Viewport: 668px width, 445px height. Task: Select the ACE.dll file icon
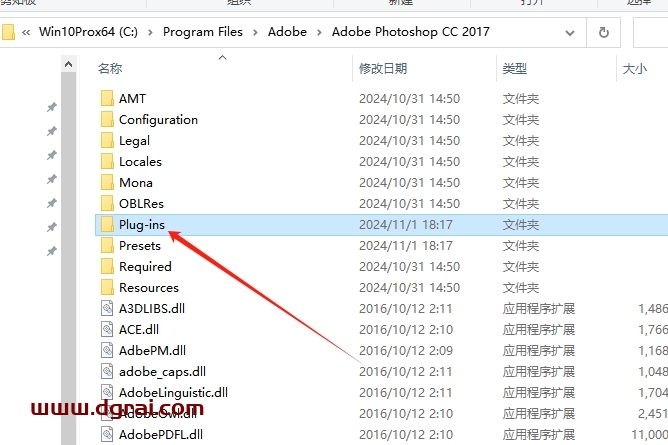coord(107,329)
